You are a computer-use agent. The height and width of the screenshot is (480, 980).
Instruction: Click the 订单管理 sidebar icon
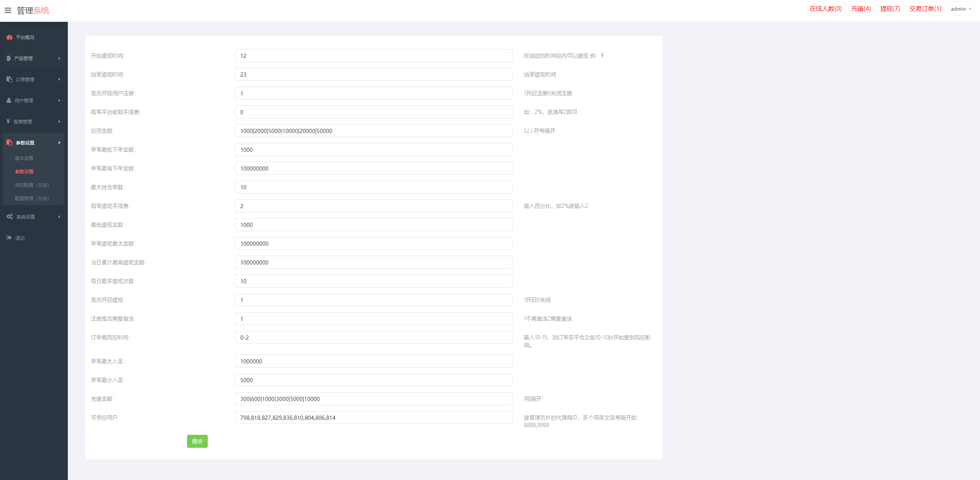[10, 79]
